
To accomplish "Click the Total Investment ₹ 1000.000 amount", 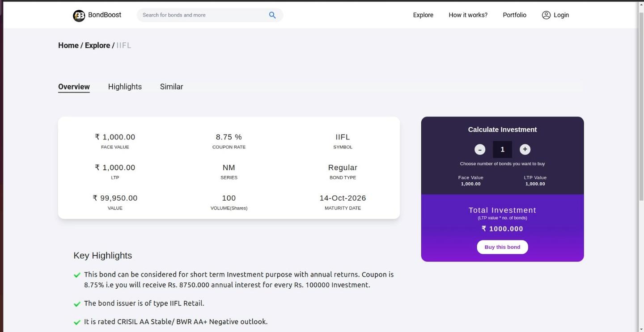I will pyautogui.click(x=502, y=229).
